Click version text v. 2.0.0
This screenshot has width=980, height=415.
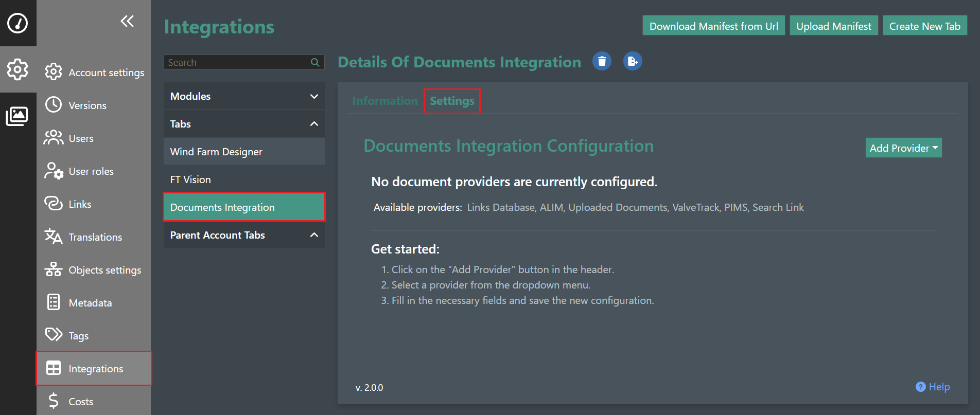[369, 388]
